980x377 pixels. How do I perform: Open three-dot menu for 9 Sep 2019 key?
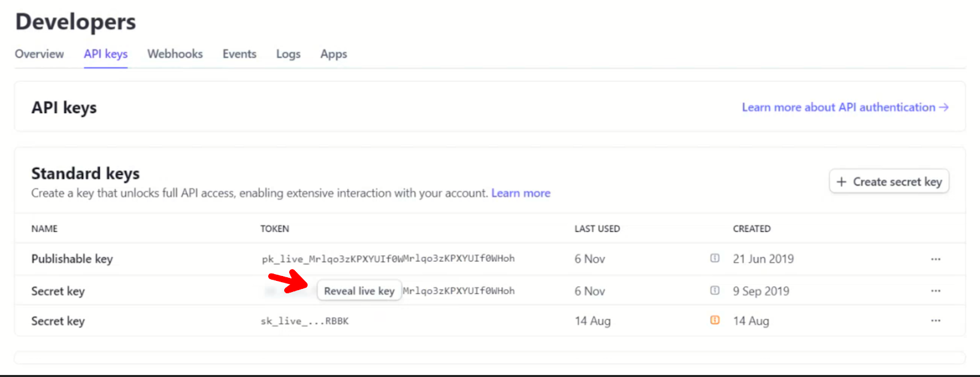coord(935,291)
